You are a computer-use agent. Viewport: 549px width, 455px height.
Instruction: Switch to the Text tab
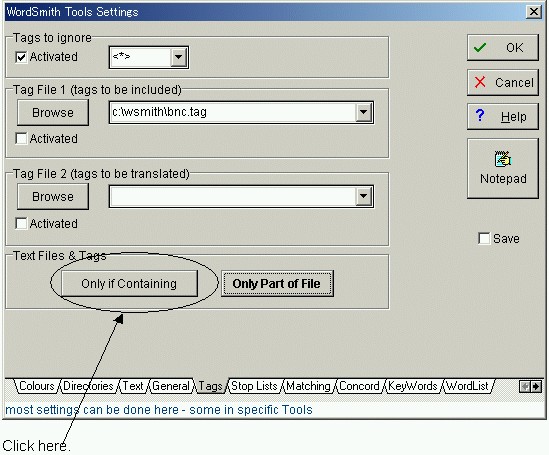(133, 386)
